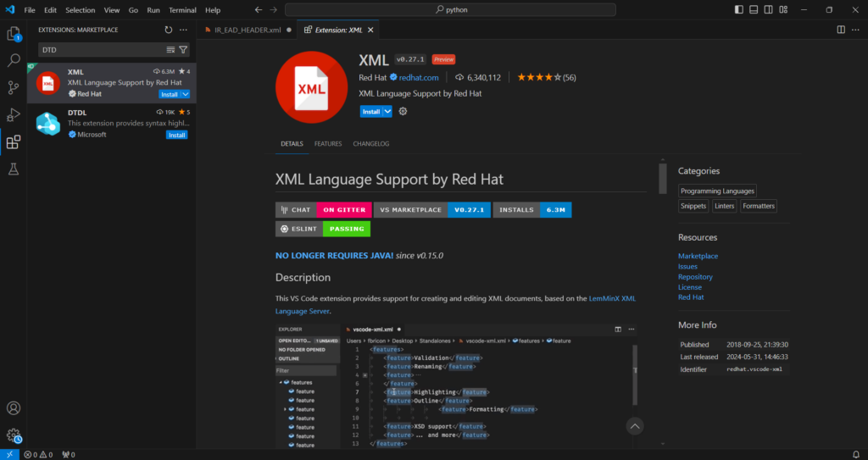Refresh the extensions list

(169, 30)
